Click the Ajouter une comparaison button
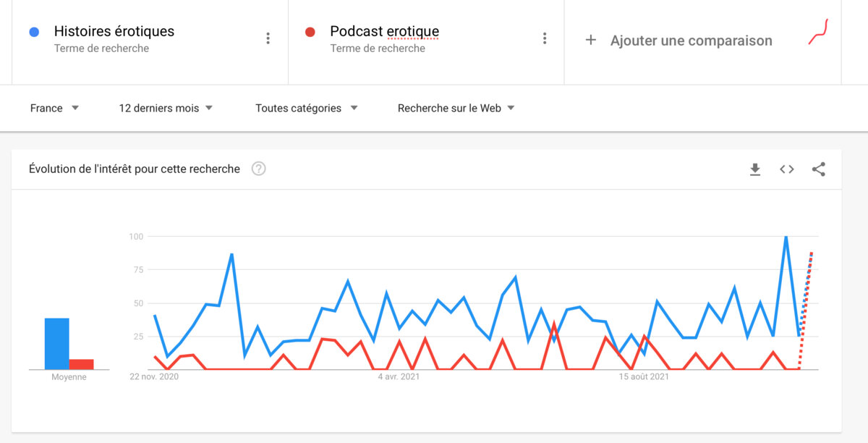The height and width of the screenshot is (443, 868). [691, 41]
